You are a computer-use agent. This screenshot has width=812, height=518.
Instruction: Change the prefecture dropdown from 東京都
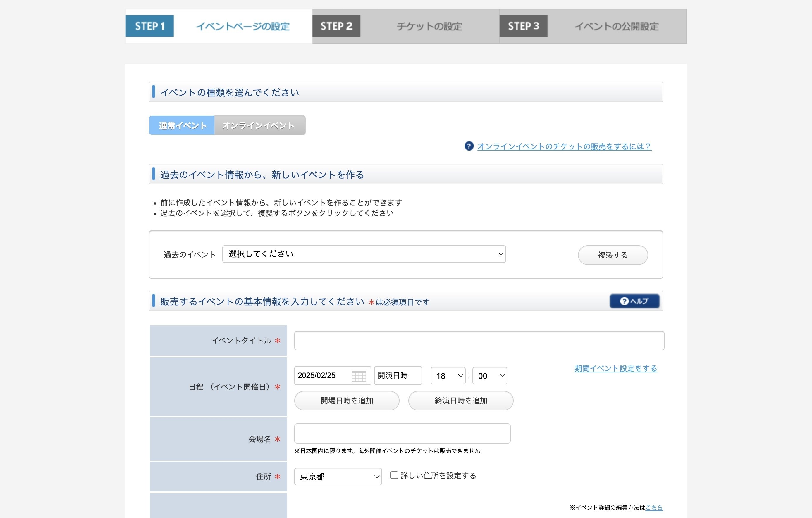(338, 476)
